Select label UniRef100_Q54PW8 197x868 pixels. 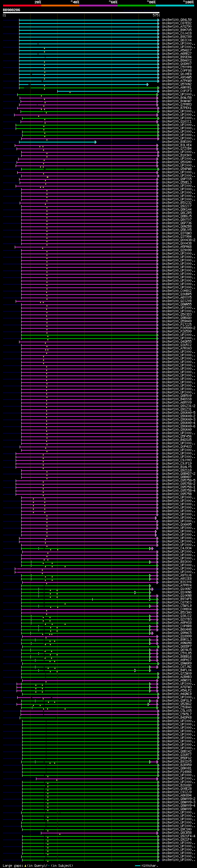point(177,169)
